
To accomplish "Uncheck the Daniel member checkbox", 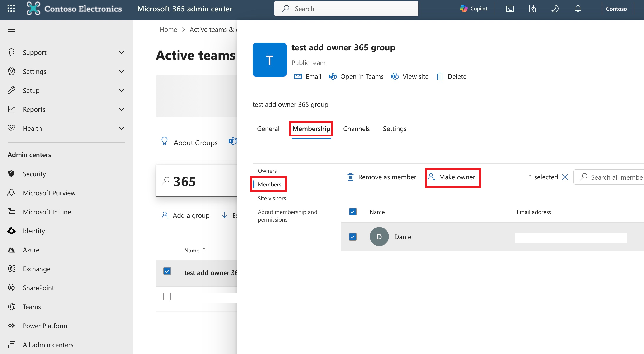I will pyautogui.click(x=353, y=237).
